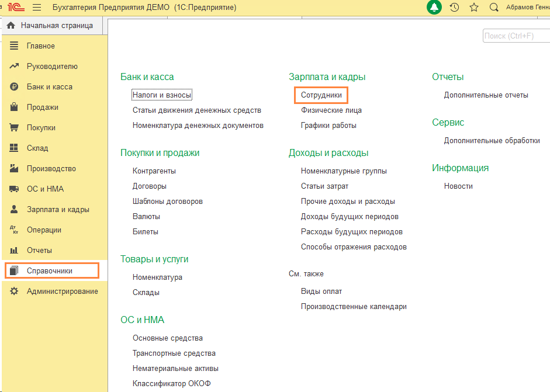Screen dimensions: 550x392
Task: Open the notifications bell
Action: pos(434,7)
